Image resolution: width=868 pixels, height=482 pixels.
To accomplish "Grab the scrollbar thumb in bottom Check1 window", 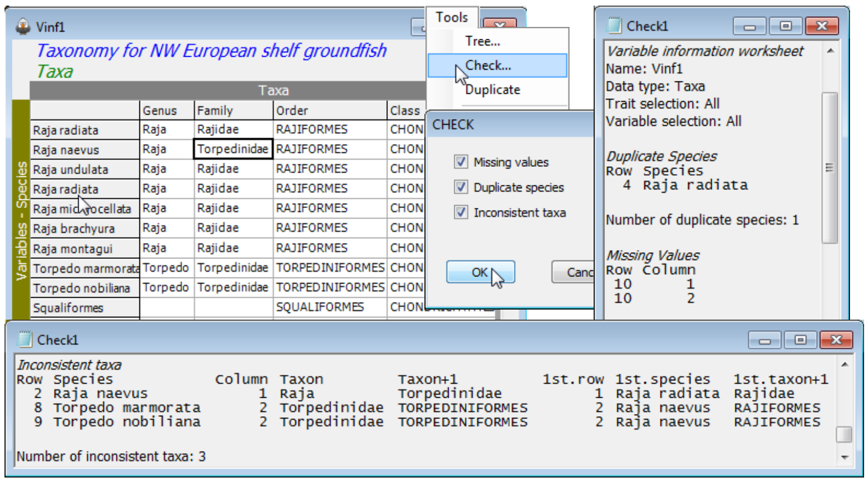I will pos(844,434).
